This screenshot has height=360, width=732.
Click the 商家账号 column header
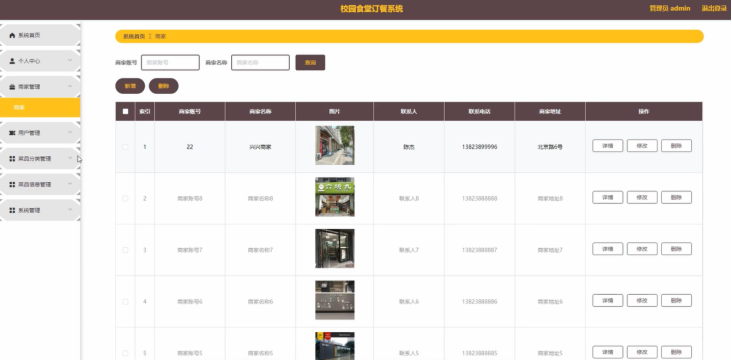(190, 112)
